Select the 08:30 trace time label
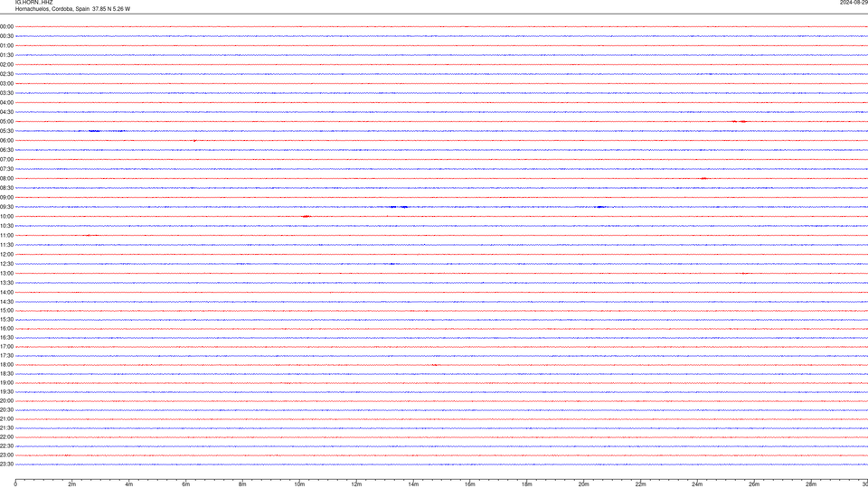Image resolution: width=868 pixels, height=488 pixels. pos(6,188)
